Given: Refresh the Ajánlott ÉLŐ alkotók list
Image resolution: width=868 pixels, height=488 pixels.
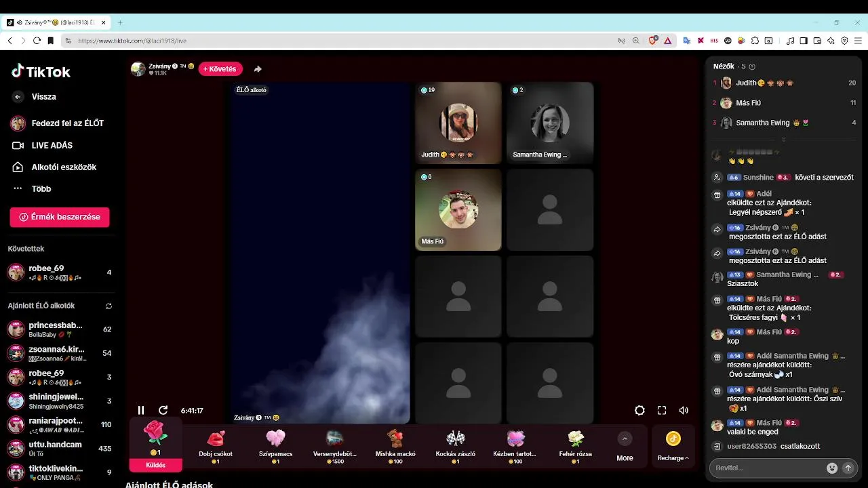Looking at the screenshot, I should coord(108,306).
